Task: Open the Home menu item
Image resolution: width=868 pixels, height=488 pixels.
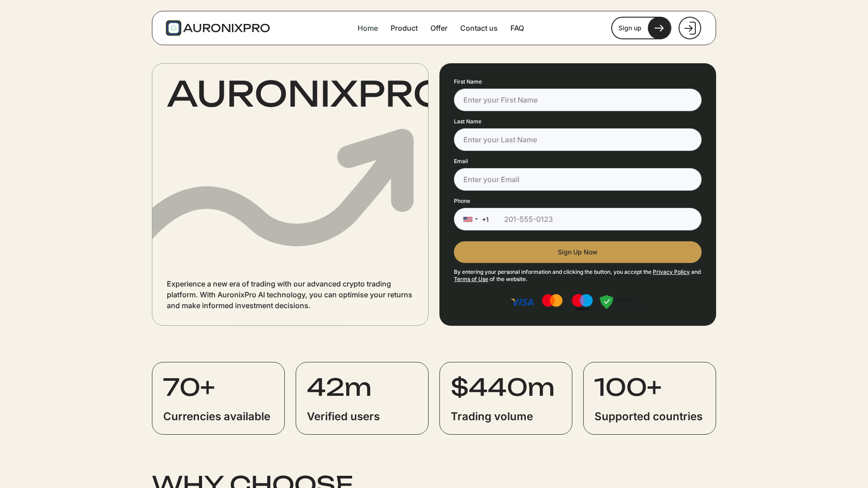Action: coord(368,28)
